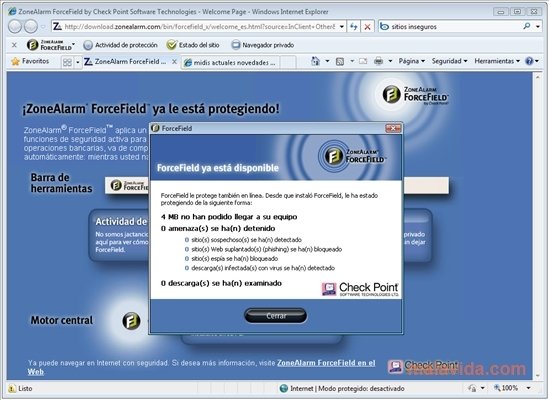Open the Herramientas menu
Screen dimensions: 549x400
[x=497, y=61]
